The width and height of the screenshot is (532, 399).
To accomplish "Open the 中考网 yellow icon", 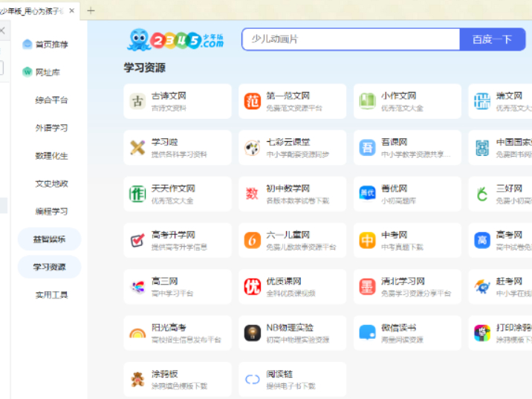I will pyautogui.click(x=368, y=240).
